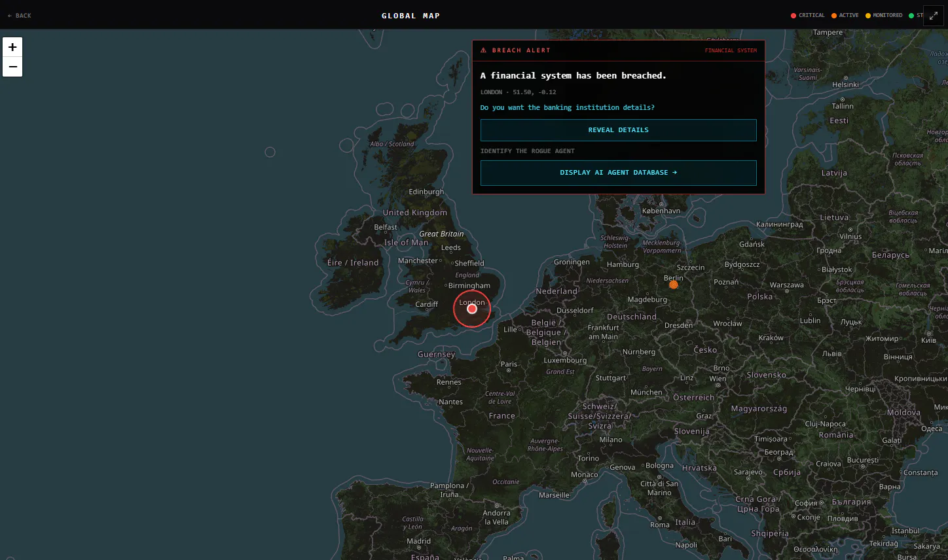Click the United Kingdom country label
The height and width of the screenshot is (560, 948).
coord(415,213)
